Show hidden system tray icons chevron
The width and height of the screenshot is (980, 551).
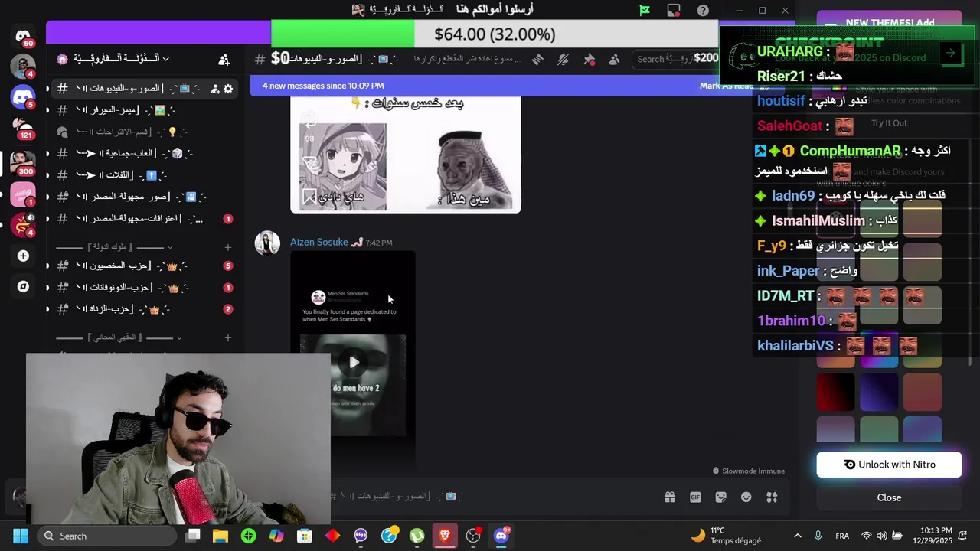click(798, 536)
